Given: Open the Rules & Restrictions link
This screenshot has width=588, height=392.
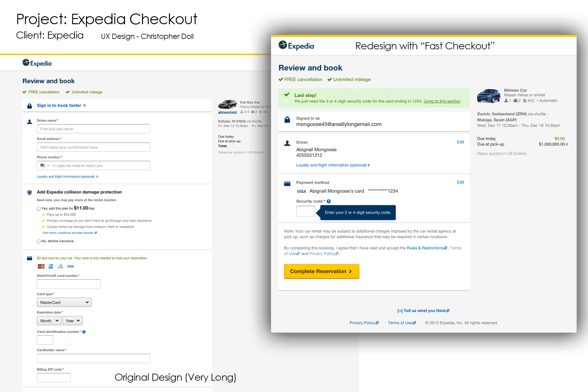Looking at the screenshot, I should click(x=427, y=248).
